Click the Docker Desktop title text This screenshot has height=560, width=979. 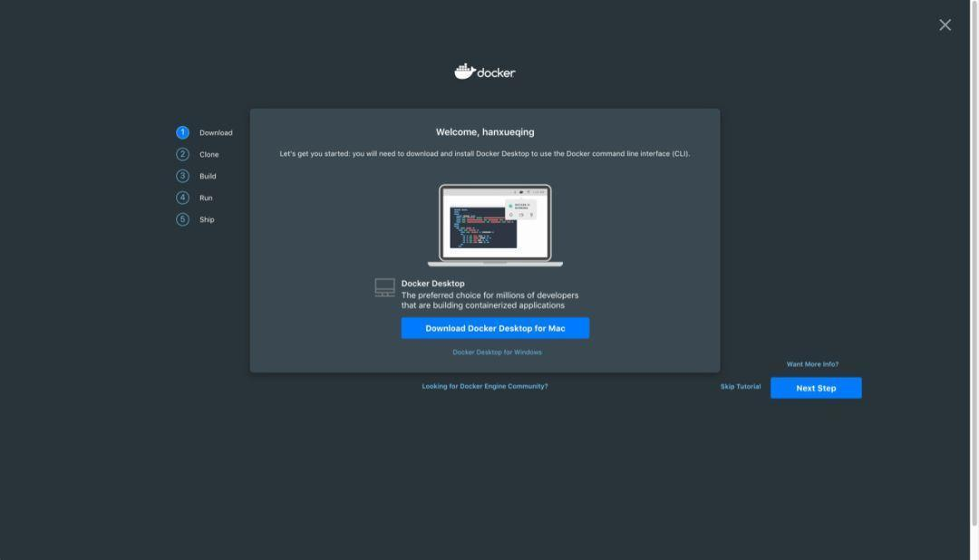[x=432, y=284]
